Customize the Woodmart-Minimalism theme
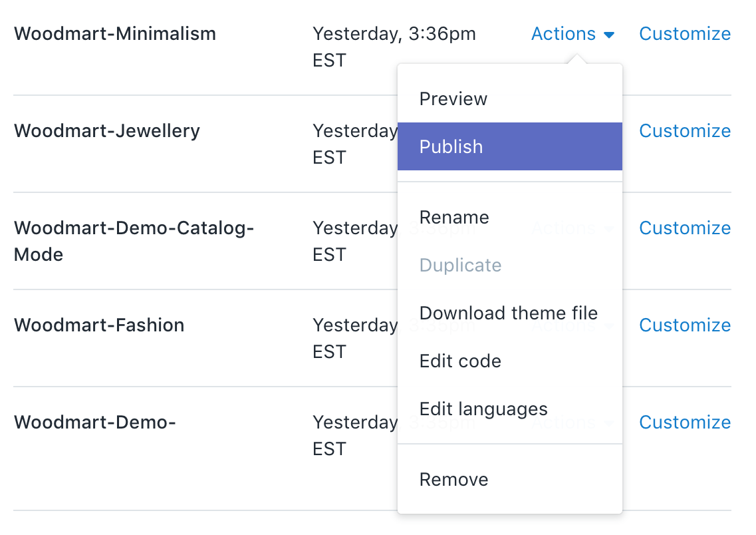The height and width of the screenshot is (535, 756). point(685,34)
